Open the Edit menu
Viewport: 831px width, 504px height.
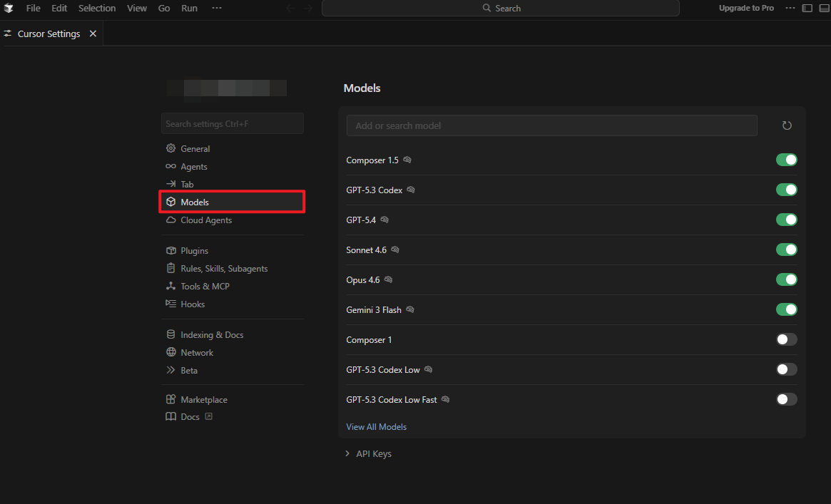59,8
